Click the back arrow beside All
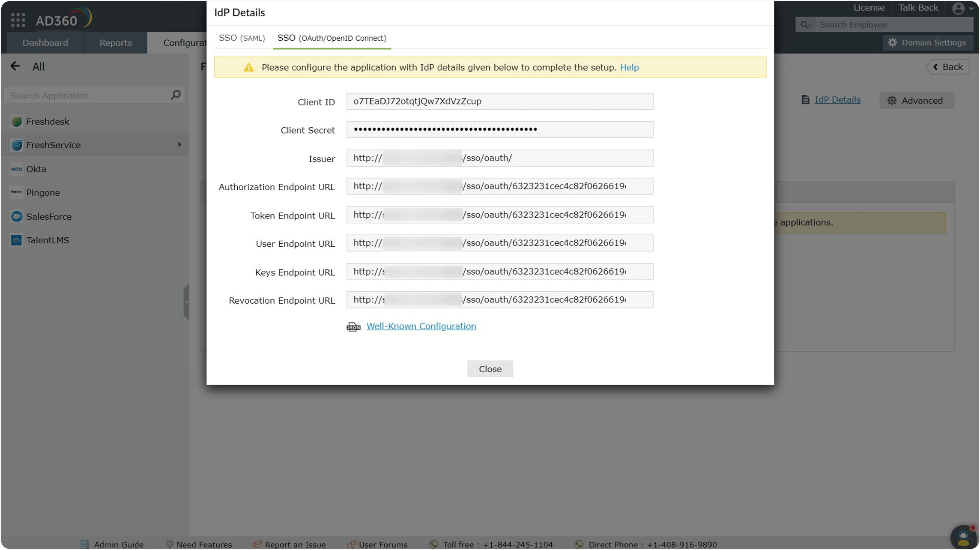Image resolution: width=980 pixels, height=550 pixels. (15, 66)
